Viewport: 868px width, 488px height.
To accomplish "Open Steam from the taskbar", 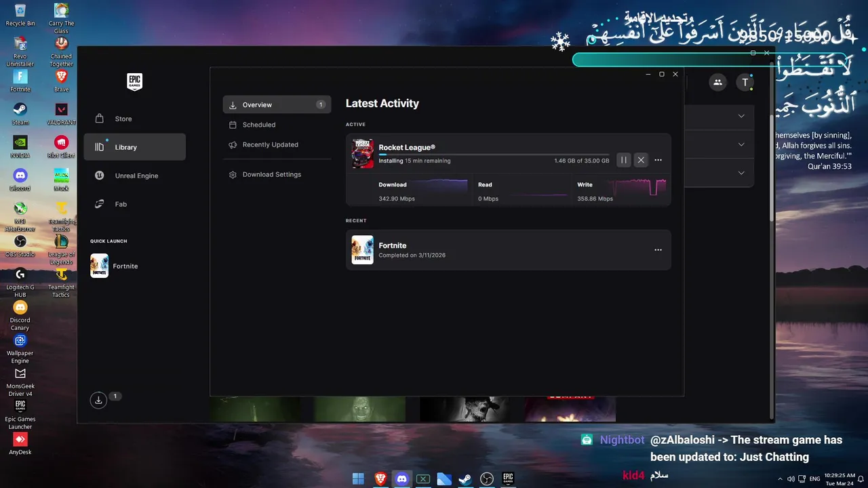I will coord(465,479).
